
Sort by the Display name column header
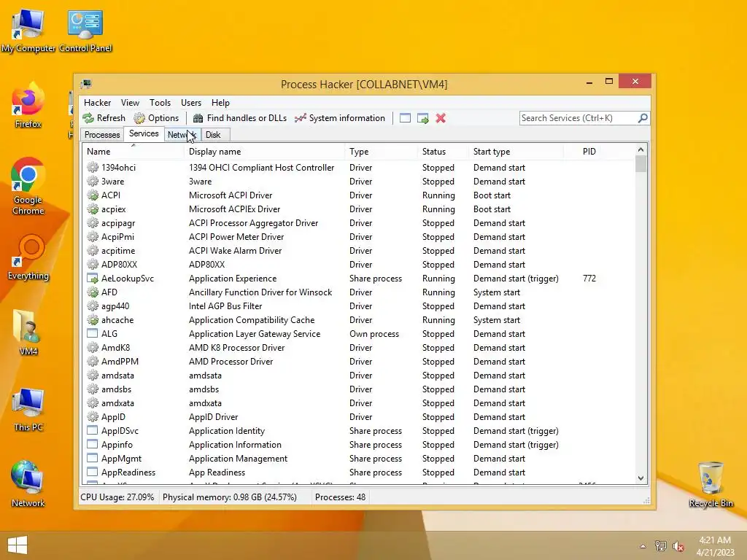(264, 152)
